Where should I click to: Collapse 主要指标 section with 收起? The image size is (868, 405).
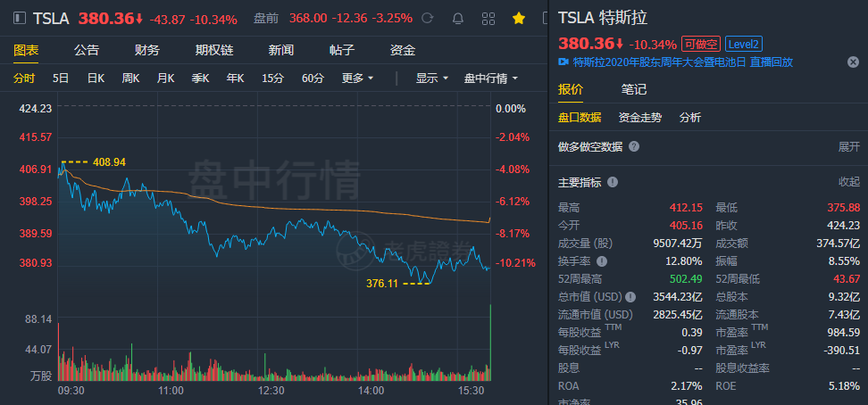tap(848, 182)
